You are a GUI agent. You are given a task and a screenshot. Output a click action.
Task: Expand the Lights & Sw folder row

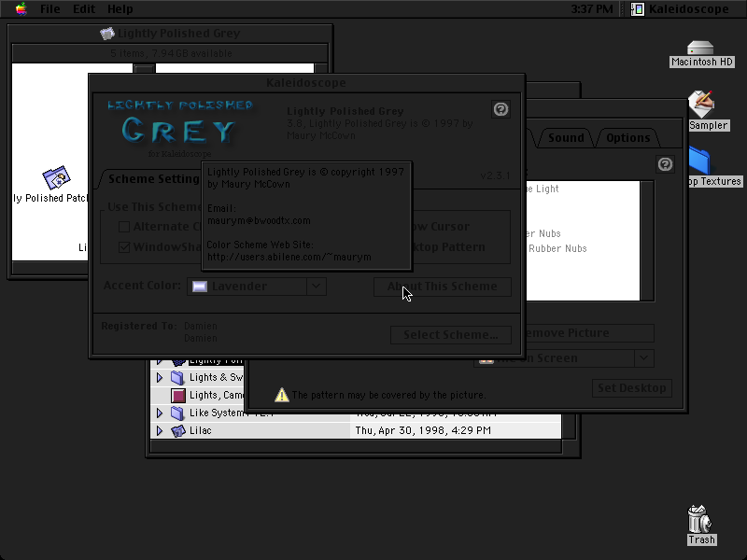(160, 378)
